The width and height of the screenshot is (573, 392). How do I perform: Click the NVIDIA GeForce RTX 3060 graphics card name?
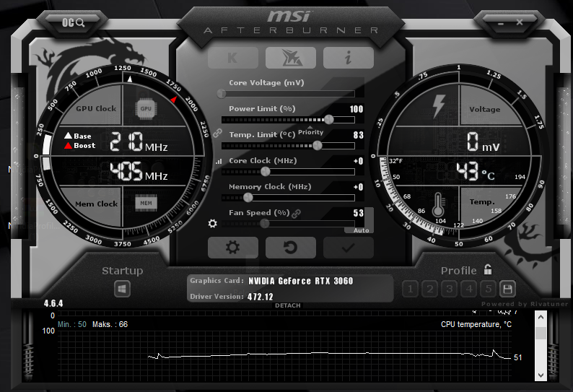(301, 281)
